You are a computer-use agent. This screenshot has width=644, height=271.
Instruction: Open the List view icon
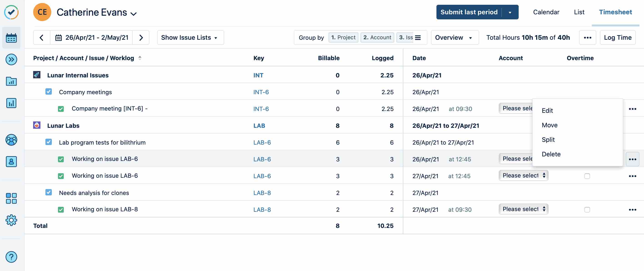(579, 12)
